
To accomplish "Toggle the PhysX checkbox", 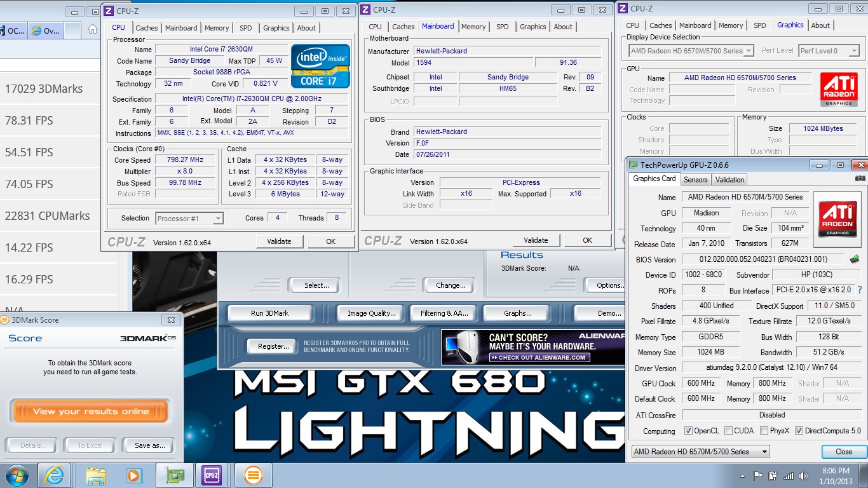I will 764,430.
